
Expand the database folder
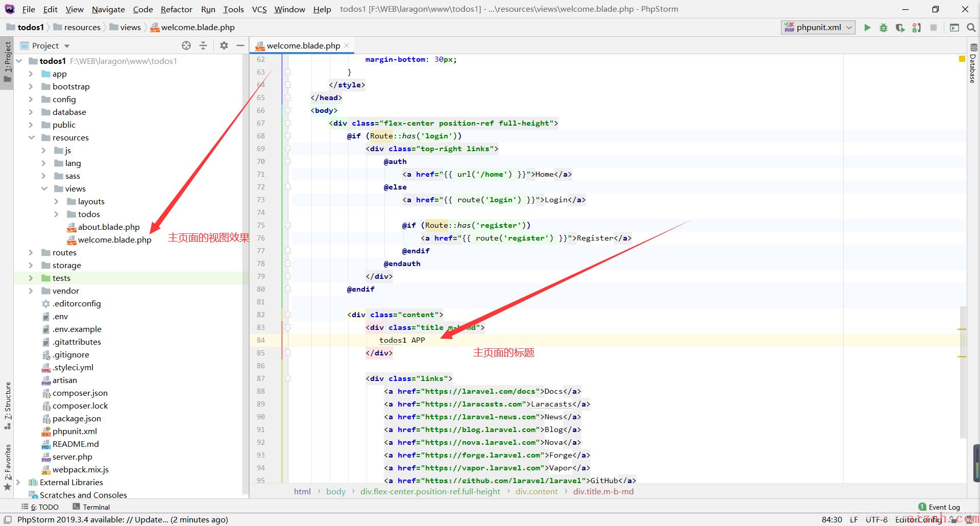(x=31, y=112)
